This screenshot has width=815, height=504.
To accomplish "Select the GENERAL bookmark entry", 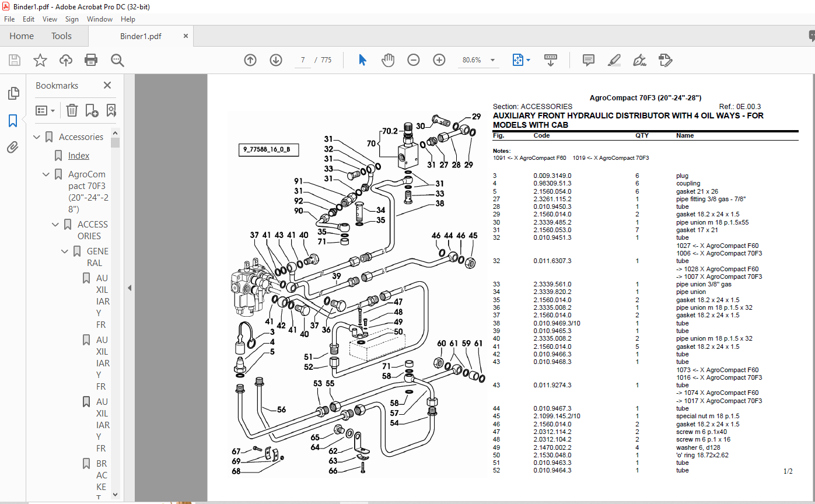I will pyautogui.click(x=97, y=257).
